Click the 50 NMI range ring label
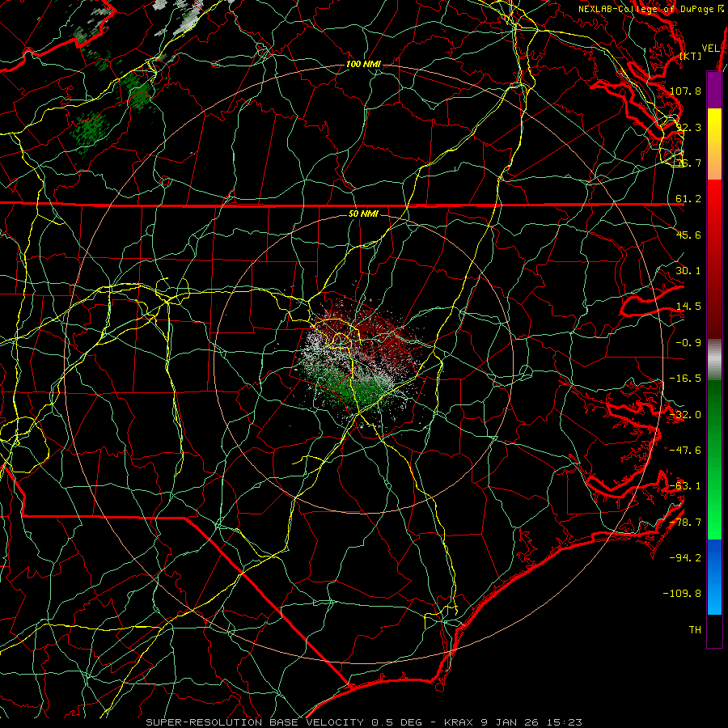Viewport: 728px width, 728px height. tap(363, 214)
